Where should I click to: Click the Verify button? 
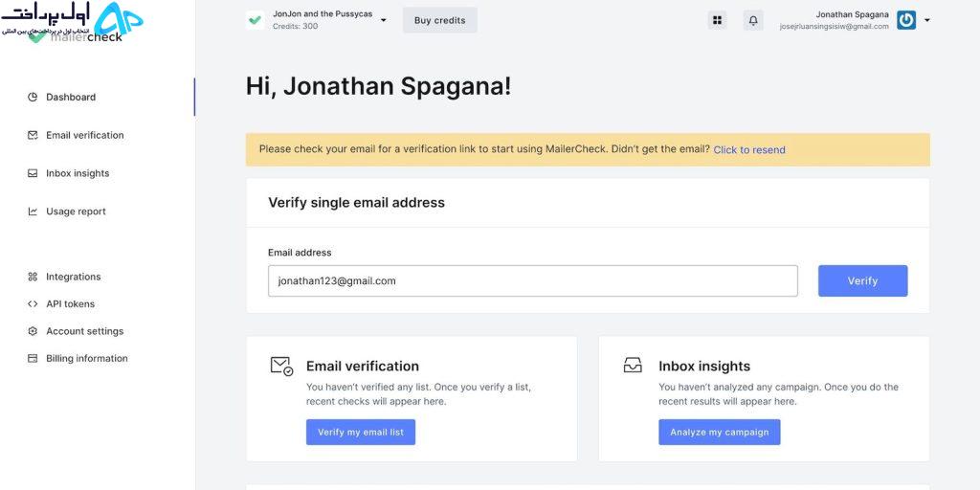point(862,280)
